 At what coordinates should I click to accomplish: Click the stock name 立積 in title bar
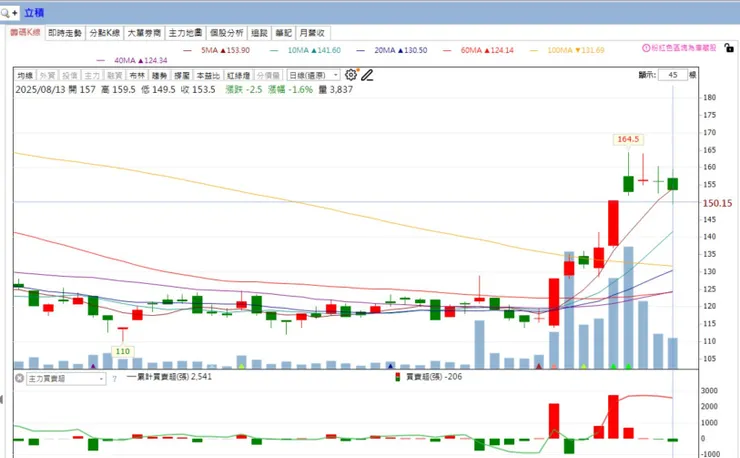point(34,13)
